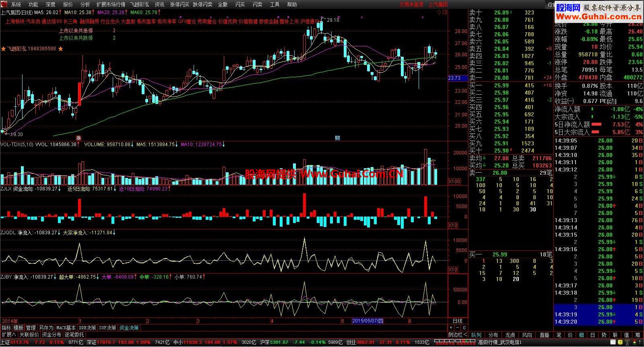Image resolution: width=644 pixels, height=347 pixels.
Task: Switch to the 资金决策 template
Action: [129, 328]
